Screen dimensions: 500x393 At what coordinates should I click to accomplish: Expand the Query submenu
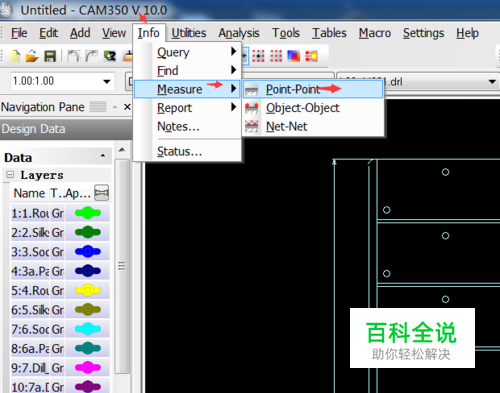[x=187, y=52]
